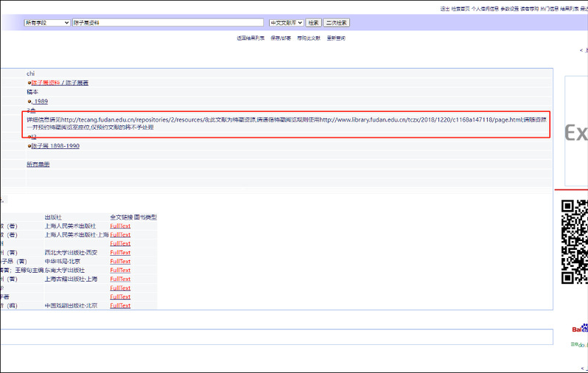Screen dimensions: 588x373
Task: Select the 检索首页 top menu item
Action: click(461, 9)
